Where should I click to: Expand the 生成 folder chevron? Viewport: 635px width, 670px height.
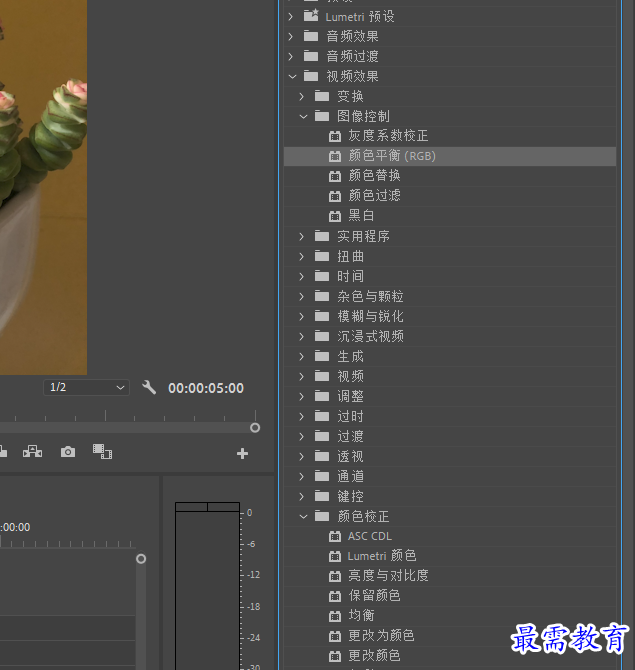tap(302, 356)
